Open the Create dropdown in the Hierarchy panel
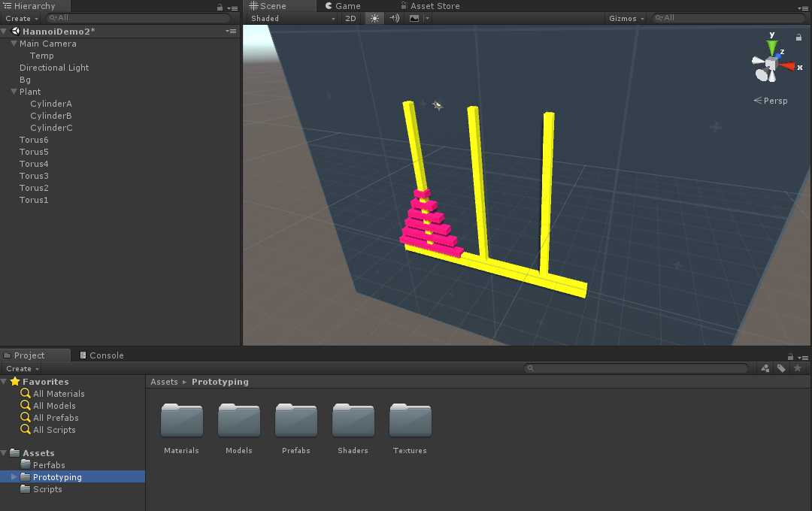The image size is (812, 511). tap(22, 18)
